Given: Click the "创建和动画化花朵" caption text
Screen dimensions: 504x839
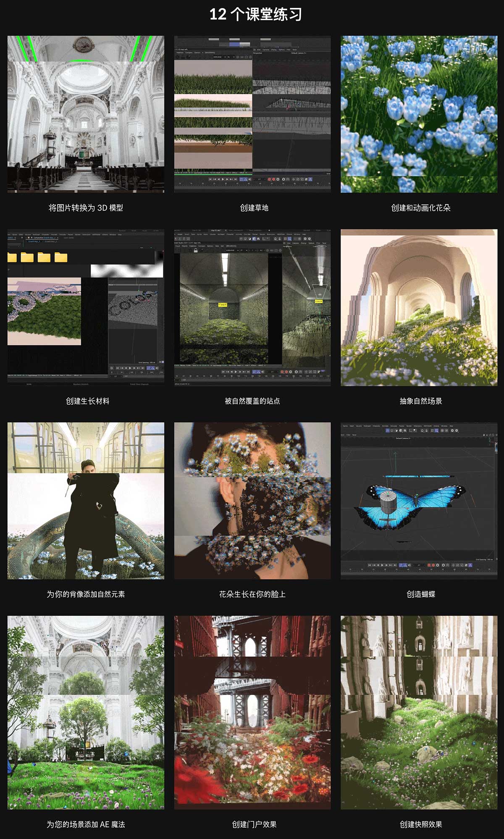Looking at the screenshot, I should pos(420,208).
